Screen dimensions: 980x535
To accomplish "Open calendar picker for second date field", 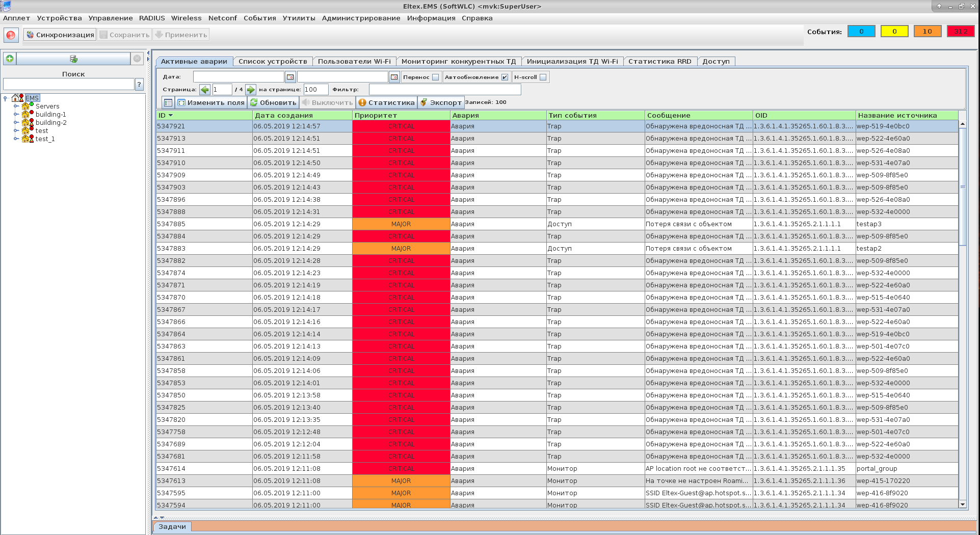I will [394, 77].
